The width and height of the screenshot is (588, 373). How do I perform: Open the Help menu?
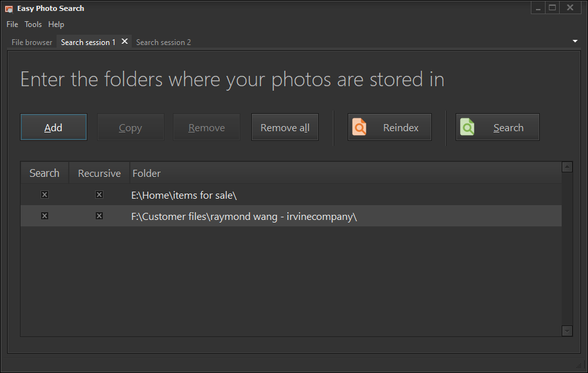56,24
